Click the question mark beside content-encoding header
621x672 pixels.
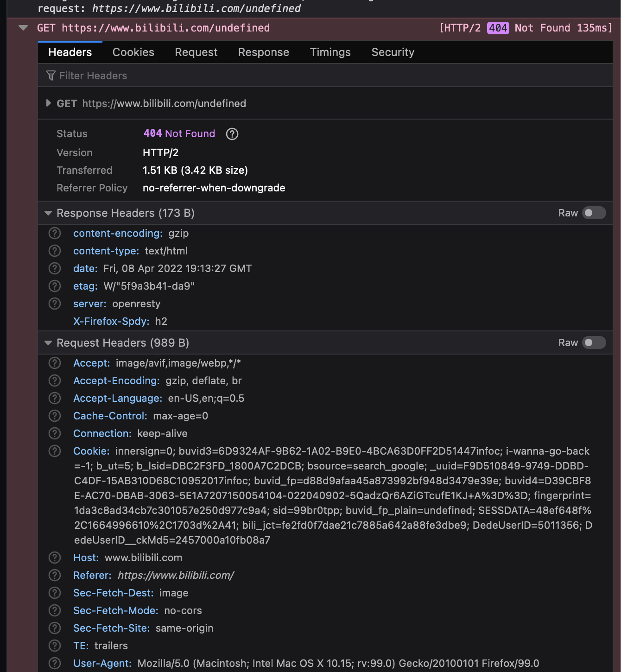tap(54, 233)
